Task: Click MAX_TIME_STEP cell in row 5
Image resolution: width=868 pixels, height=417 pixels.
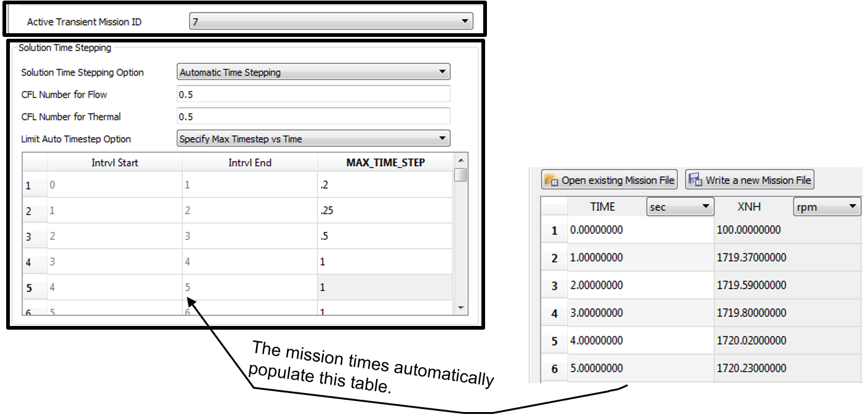Action: point(385,287)
